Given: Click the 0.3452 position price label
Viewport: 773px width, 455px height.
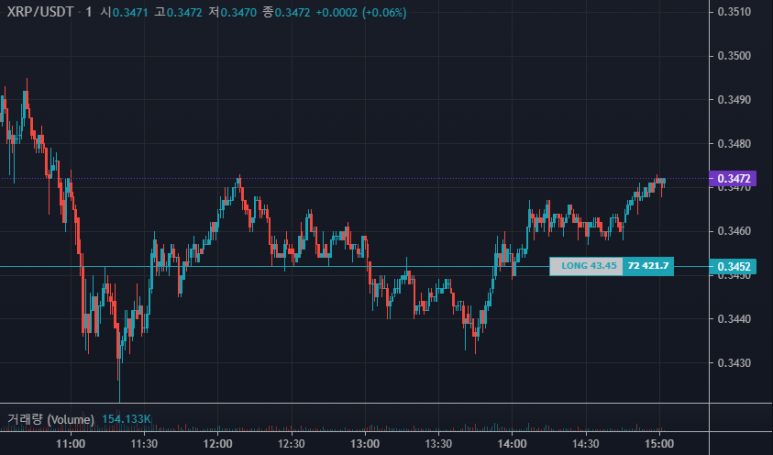Looking at the screenshot, I should click(x=733, y=267).
